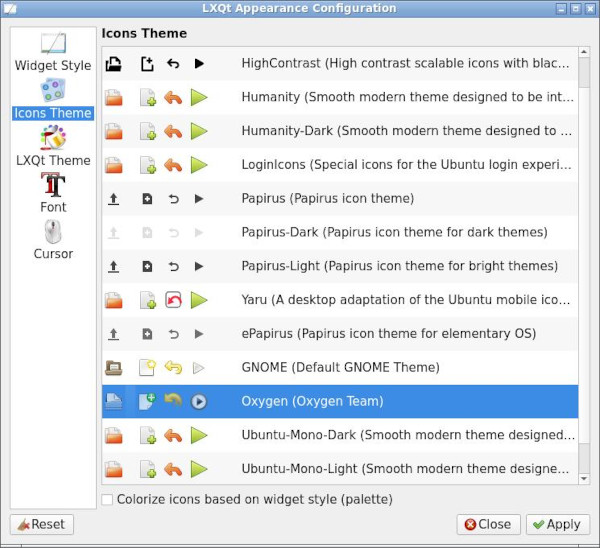Click the Papirus row upload arrow icon
The height and width of the screenshot is (548, 600).
[x=113, y=199]
